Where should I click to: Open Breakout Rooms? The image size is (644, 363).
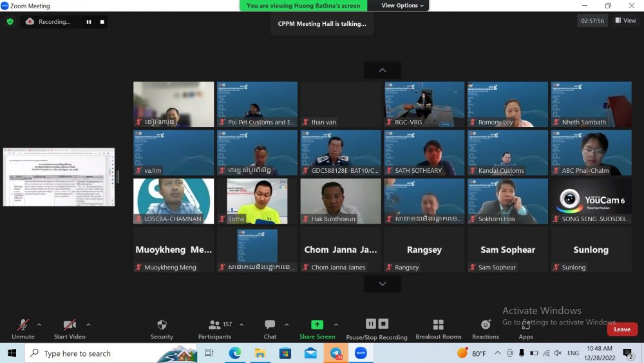[438, 329]
